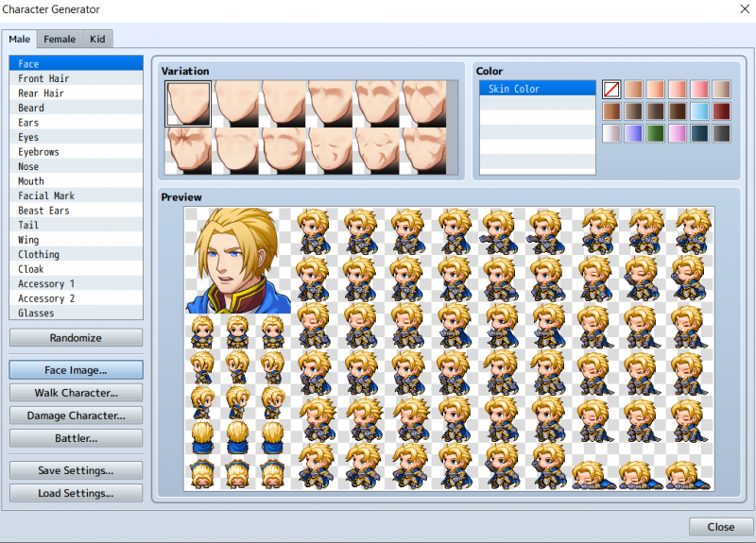The width and height of the screenshot is (756, 543).
Task: Select Front Hair in parts list
Action: tap(76, 78)
